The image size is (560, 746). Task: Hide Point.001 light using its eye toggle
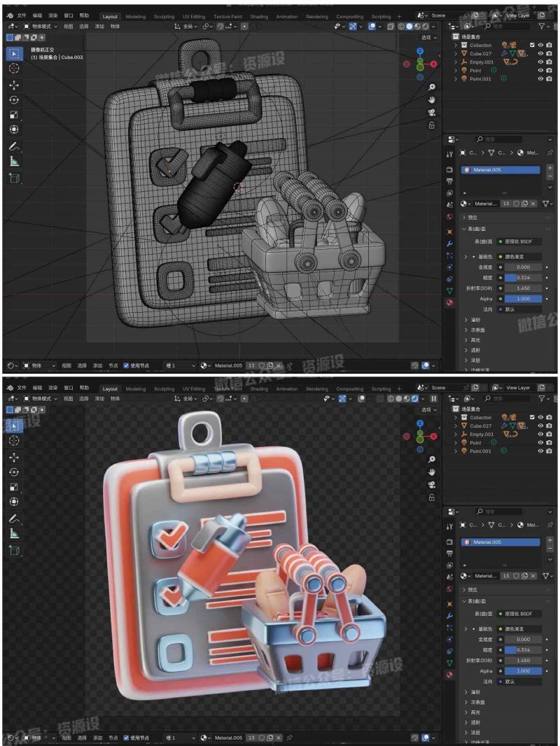coord(540,78)
